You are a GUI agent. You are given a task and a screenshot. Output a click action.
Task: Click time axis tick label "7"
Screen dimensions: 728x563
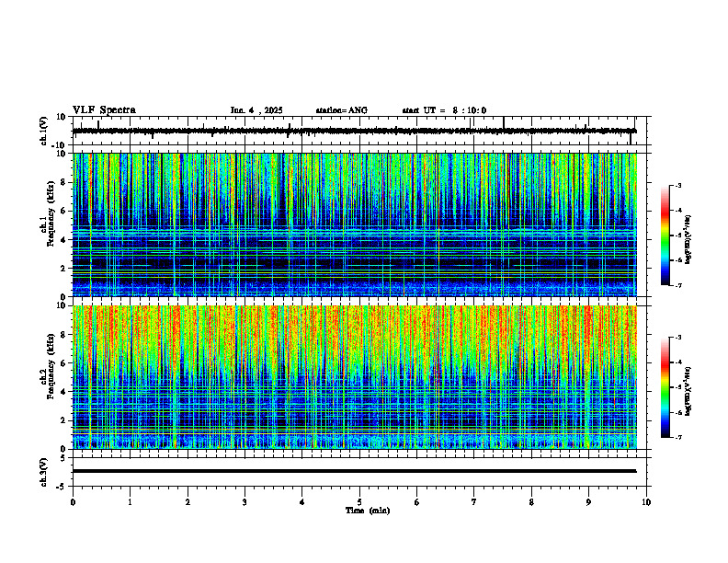click(x=474, y=502)
